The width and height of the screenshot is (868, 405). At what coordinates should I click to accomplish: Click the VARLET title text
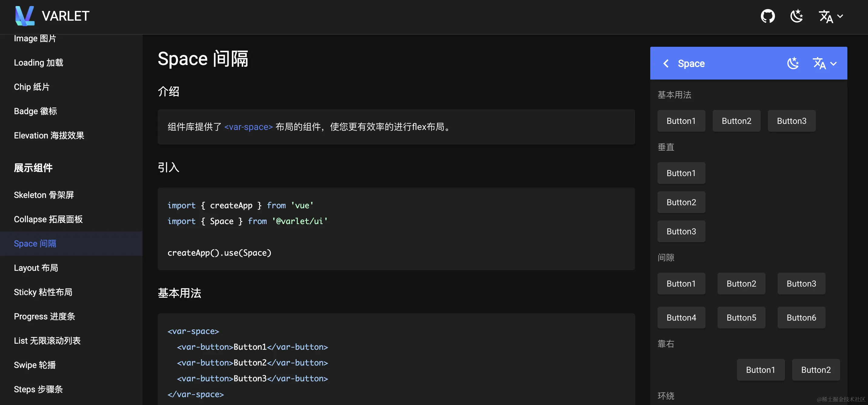pyautogui.click(x=66, y=16)
